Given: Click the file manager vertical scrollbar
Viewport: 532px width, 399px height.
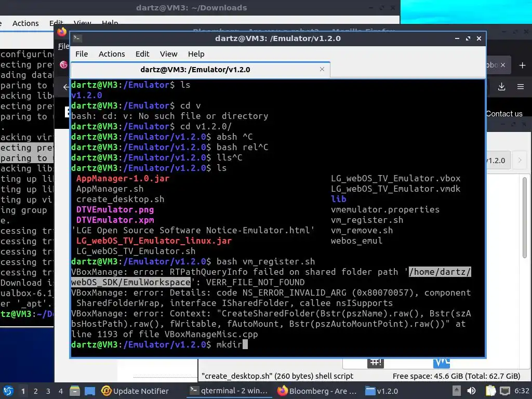Looking at the screenshot, I should click(x=525, y=217).
